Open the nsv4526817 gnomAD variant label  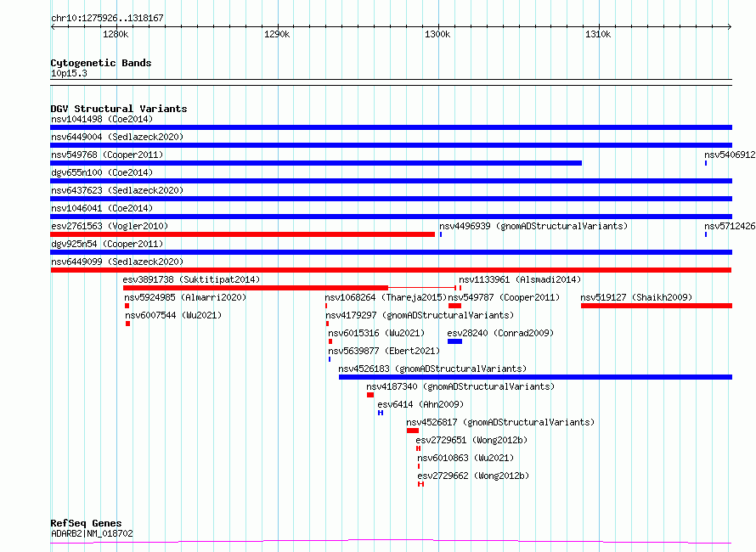[500, 422]
